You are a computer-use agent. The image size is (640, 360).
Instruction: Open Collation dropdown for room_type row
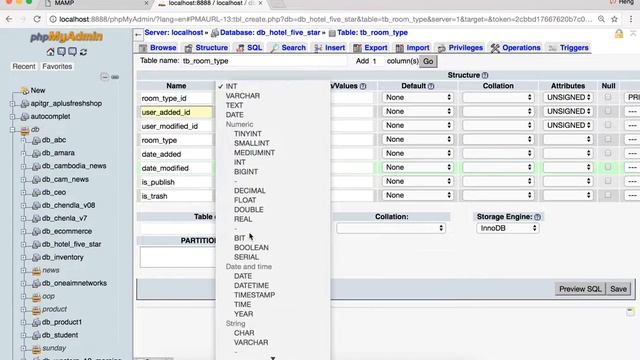point(498,139)
